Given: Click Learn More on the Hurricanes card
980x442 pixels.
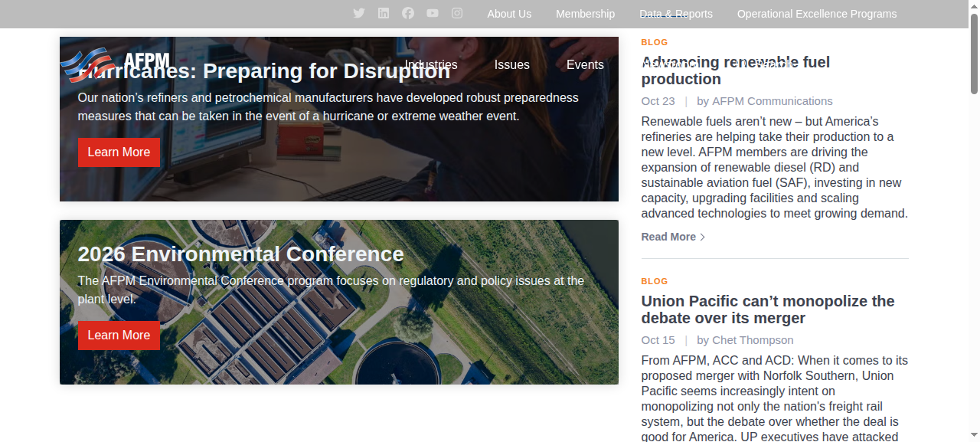Looking at the screenshot, I should [x=119, y=152].
